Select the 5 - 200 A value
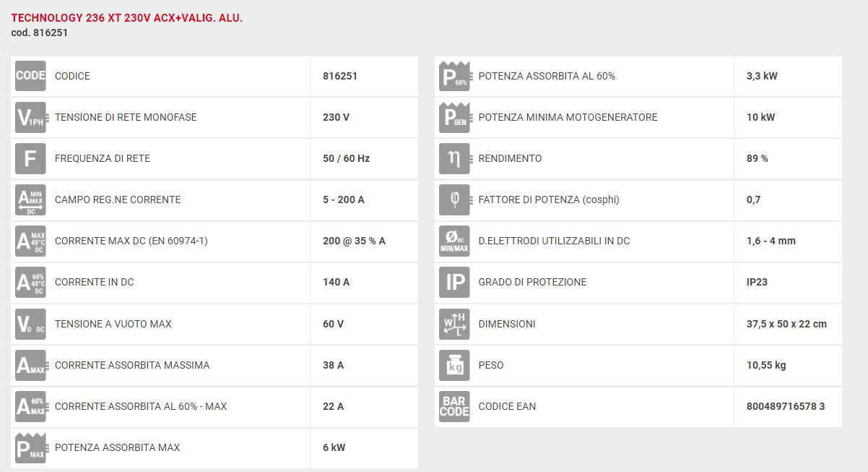868x472 pixels. click(x=344, y=199)
